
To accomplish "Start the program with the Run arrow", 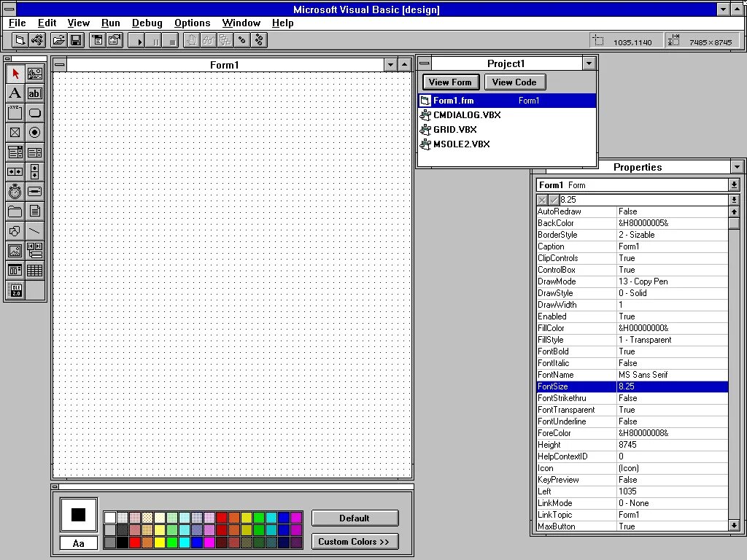I will (136, 41).
